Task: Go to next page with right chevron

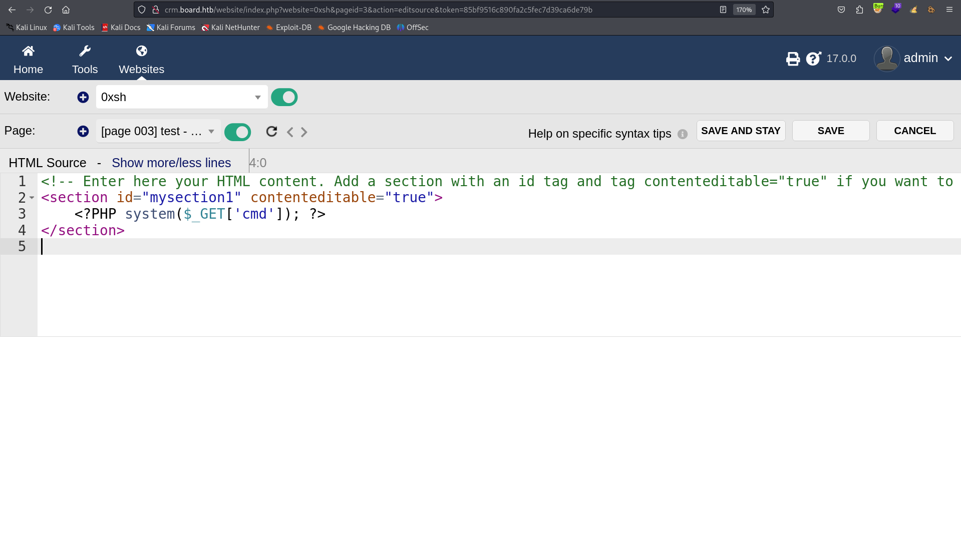Action: pyautogui.click(x=304, y=132)
